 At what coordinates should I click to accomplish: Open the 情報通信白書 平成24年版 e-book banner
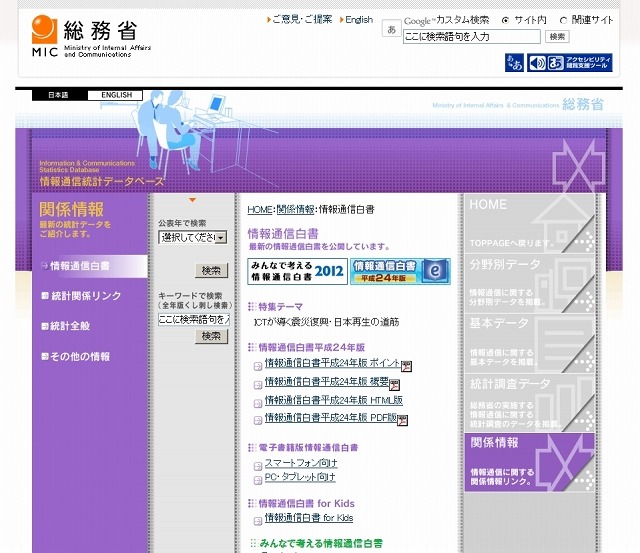[x=399, y=271]
